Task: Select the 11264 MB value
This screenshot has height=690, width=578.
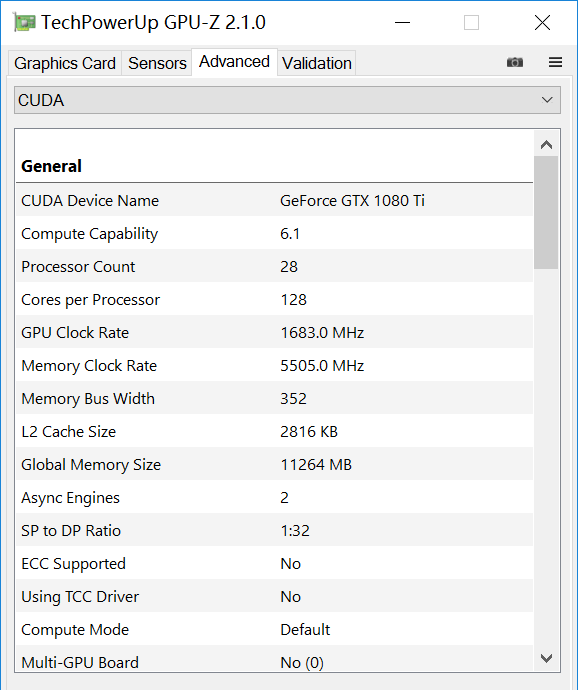Action: pyautogui.click(x=316, y=465)
